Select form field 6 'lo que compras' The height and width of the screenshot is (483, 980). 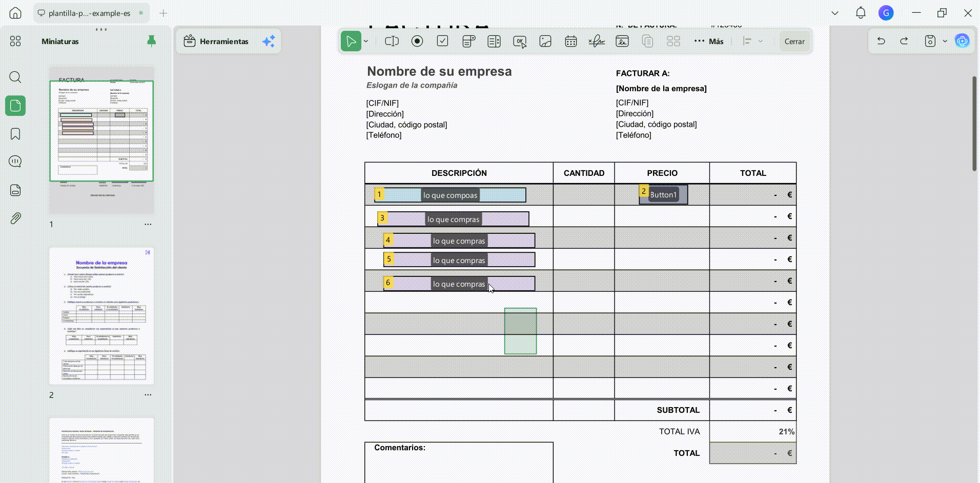click(459, 284)
